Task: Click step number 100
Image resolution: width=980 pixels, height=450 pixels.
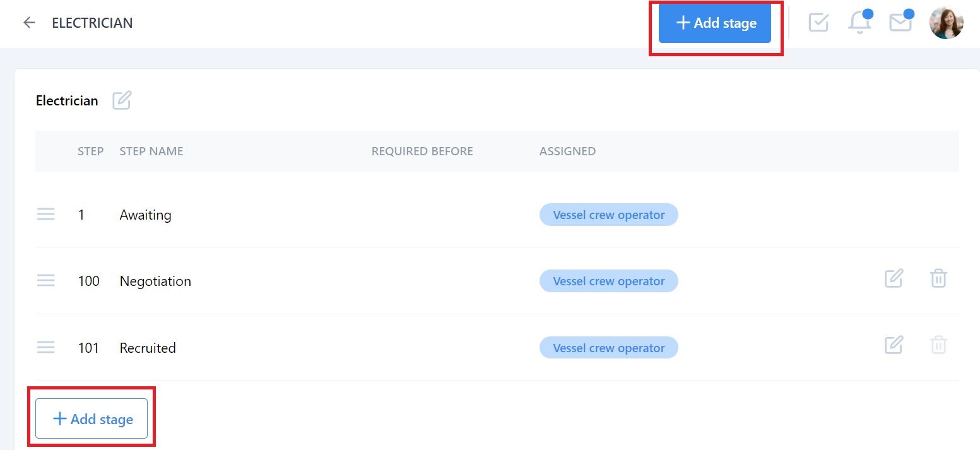Action: pos(88,281)
